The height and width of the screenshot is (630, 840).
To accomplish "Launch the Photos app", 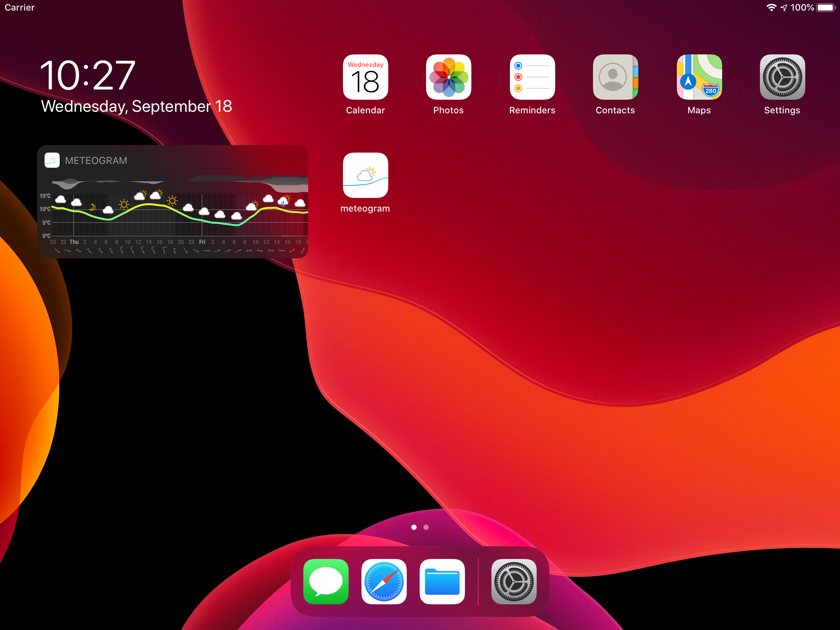I will [x=448, y=77].
